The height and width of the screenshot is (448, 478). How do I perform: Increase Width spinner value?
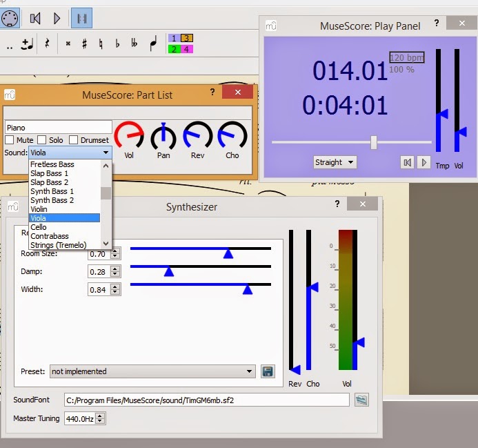pyautogui.click(x=115, y=287)
